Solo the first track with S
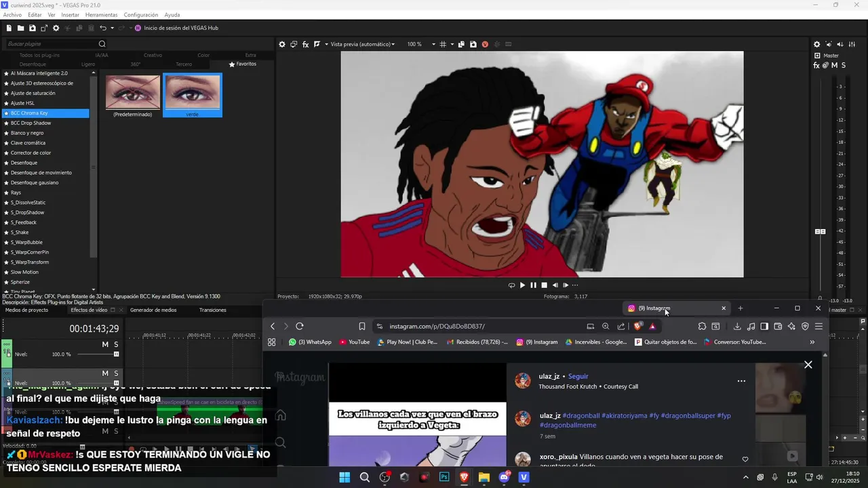The image size is (868, 488). click(x=116, y=344)
